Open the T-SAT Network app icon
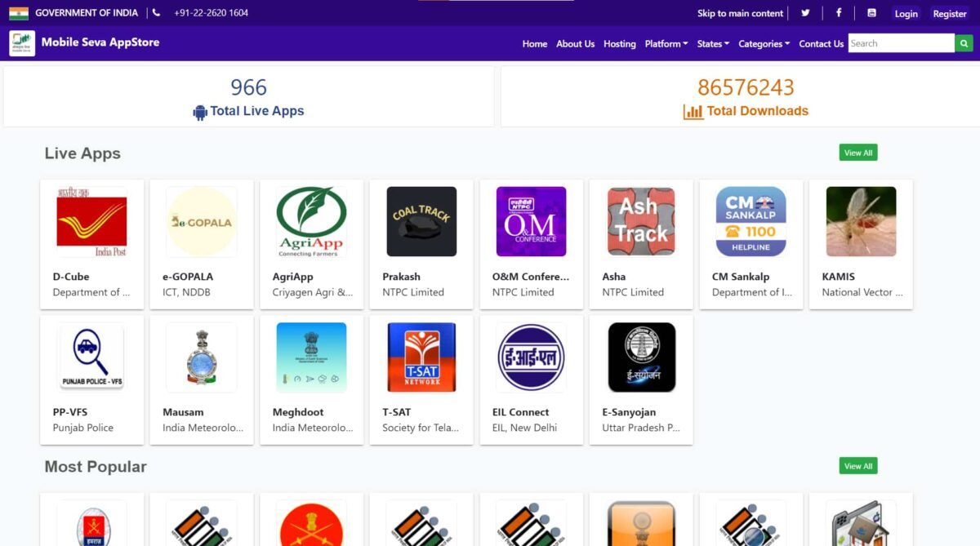 (x=421, y=357)
